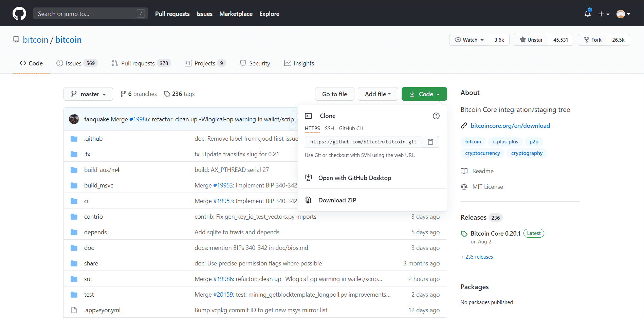Open the user avatar menu
This screenshot has height=319, width=644.
click(623, 14)
